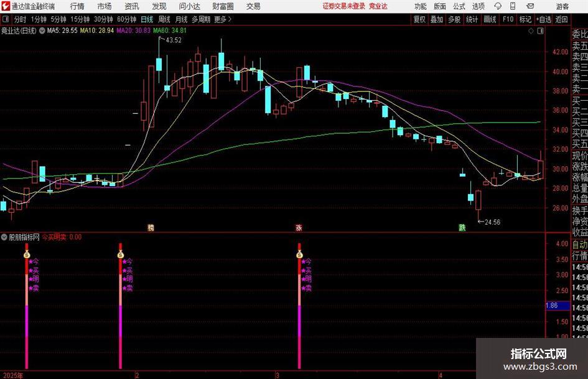The width and height of the screenshot is (588, 379).
Task: Click the 标记 mark toolbar button
Action: pos(525,19)
